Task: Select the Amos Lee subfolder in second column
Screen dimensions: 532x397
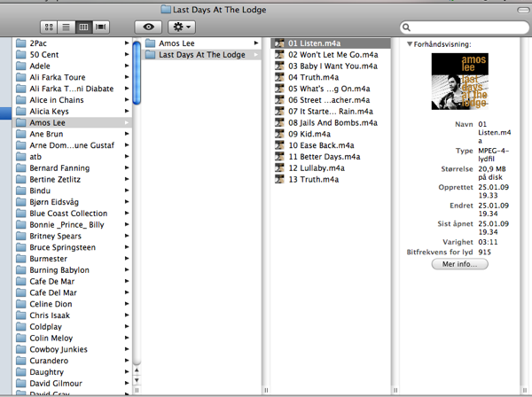Action: [177, 43]
